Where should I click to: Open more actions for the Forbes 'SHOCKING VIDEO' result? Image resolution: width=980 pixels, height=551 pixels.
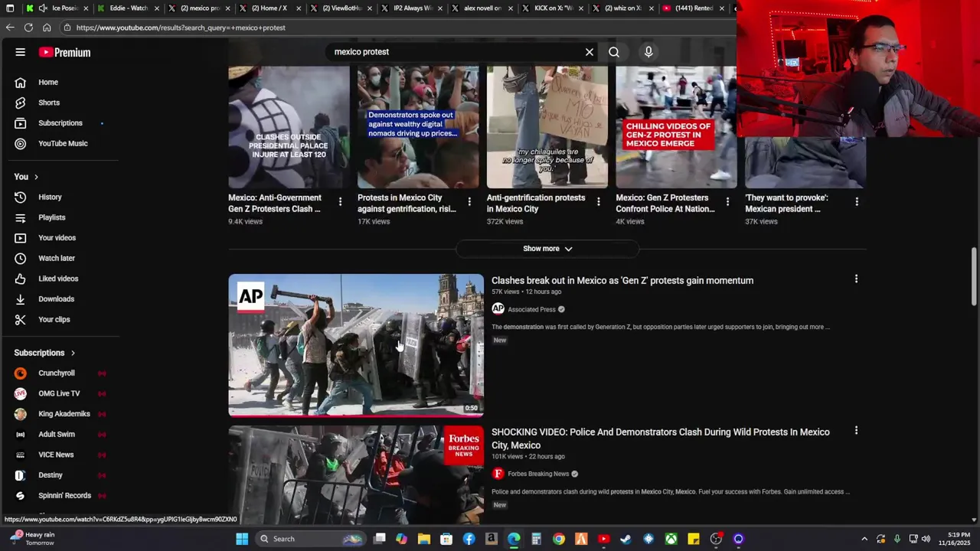pyautogui.click(x=856, y=431)
